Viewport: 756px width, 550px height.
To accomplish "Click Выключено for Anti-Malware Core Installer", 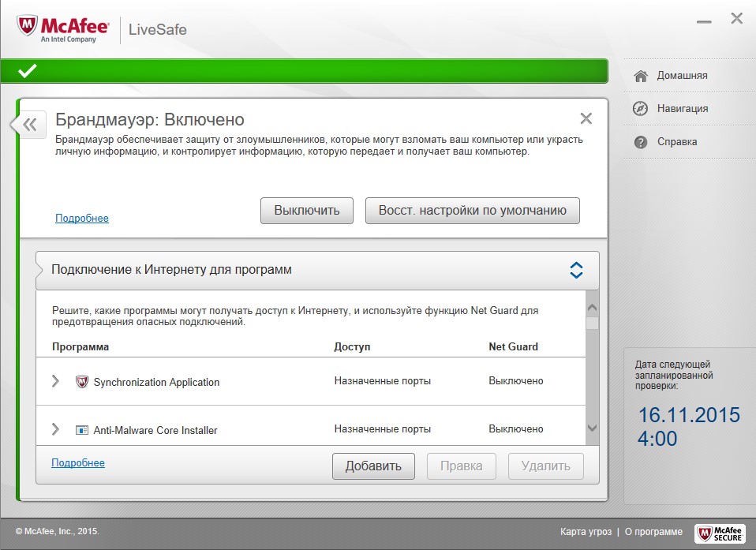I will 516,429.
